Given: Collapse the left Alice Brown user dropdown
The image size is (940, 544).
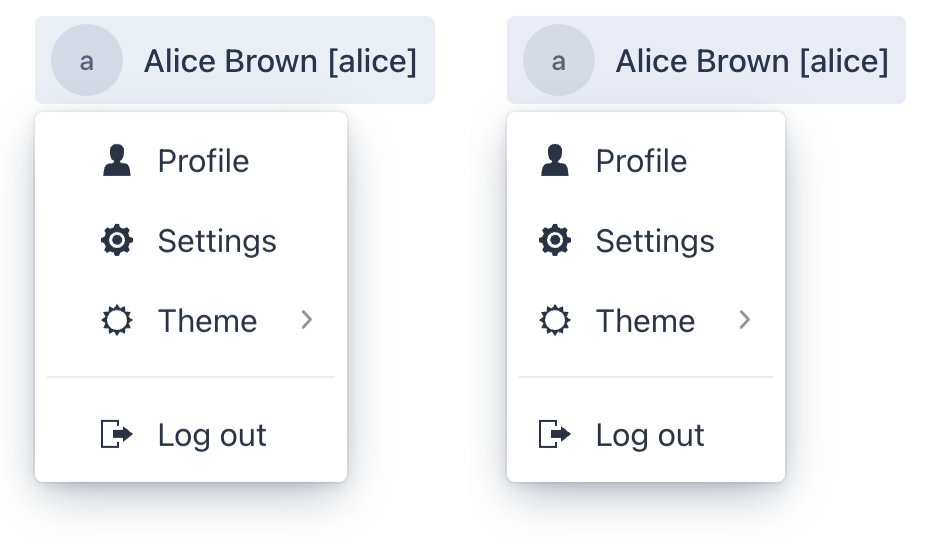Looking at the screenshot, I should (280, 61).
